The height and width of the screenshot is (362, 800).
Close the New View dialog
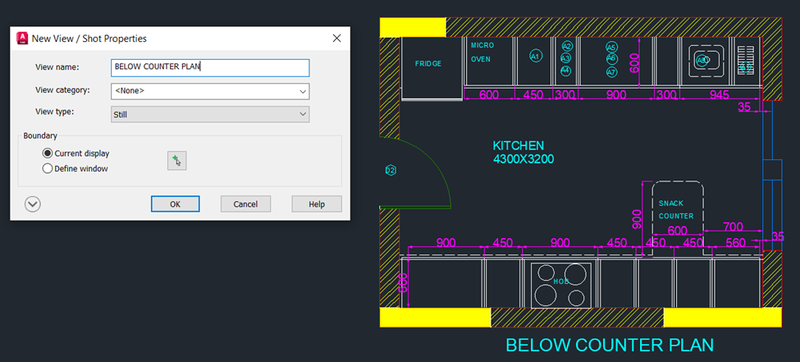click(337, 38)
